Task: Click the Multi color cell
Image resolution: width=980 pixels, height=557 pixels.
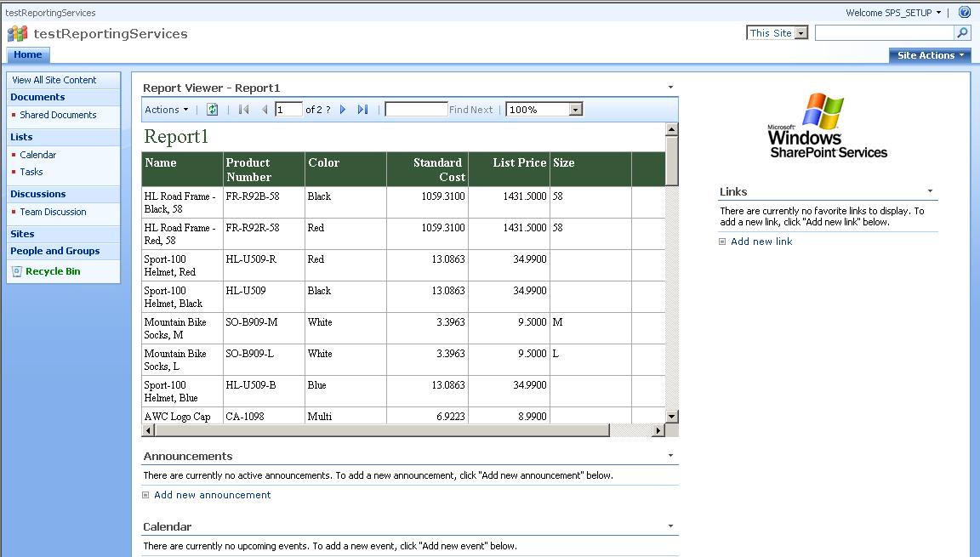Action: (345, 416)
